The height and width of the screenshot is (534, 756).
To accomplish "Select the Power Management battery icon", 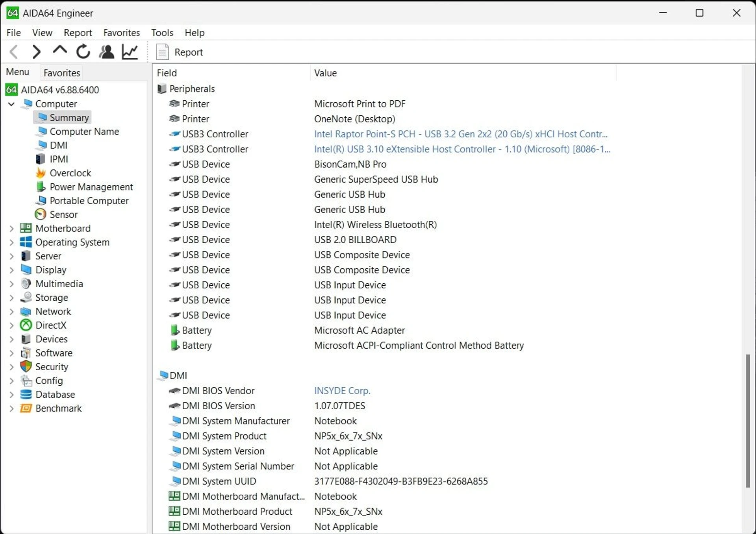I will click(x=41, y=187).
